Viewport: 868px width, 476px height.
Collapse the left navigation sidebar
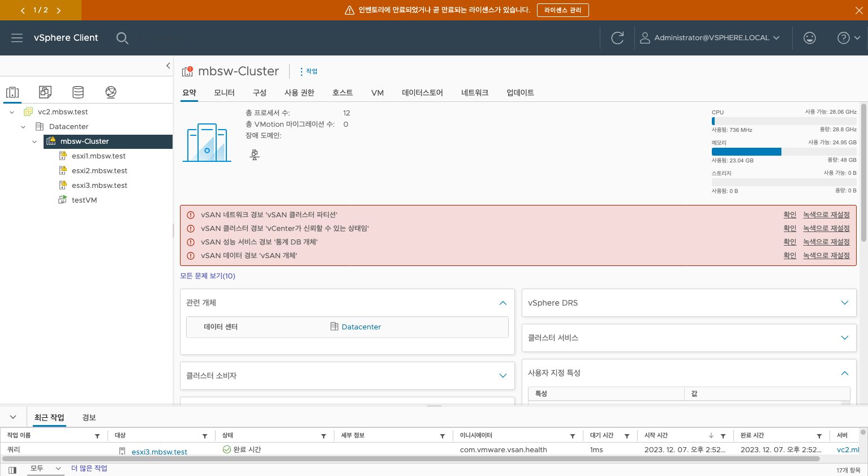pyautogui.click(x=168, y=66)
